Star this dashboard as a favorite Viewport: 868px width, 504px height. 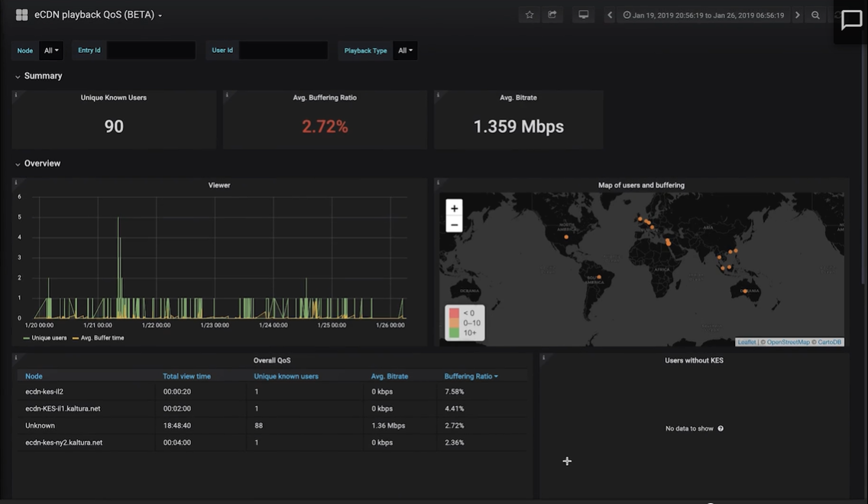(529, 15)
